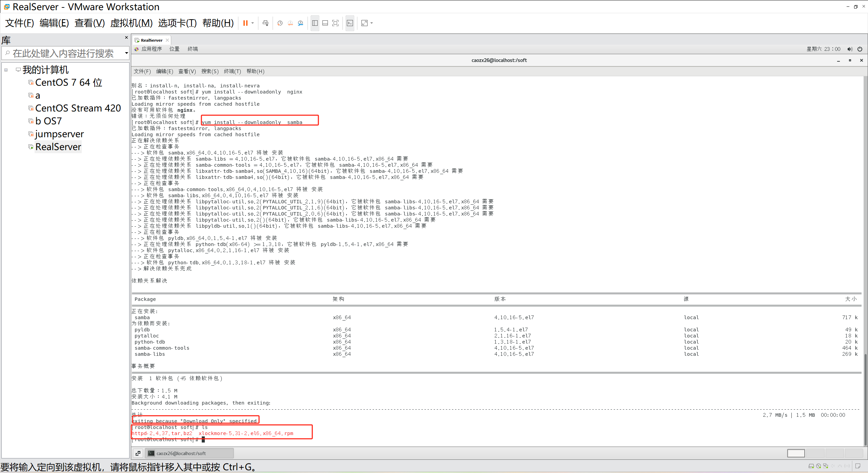Toggle the console view button
Screen dimensions: 868x473
click(x=350, y=23)
